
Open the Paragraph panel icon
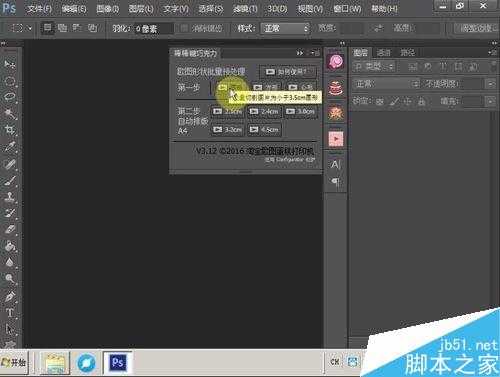pos(336,182)
